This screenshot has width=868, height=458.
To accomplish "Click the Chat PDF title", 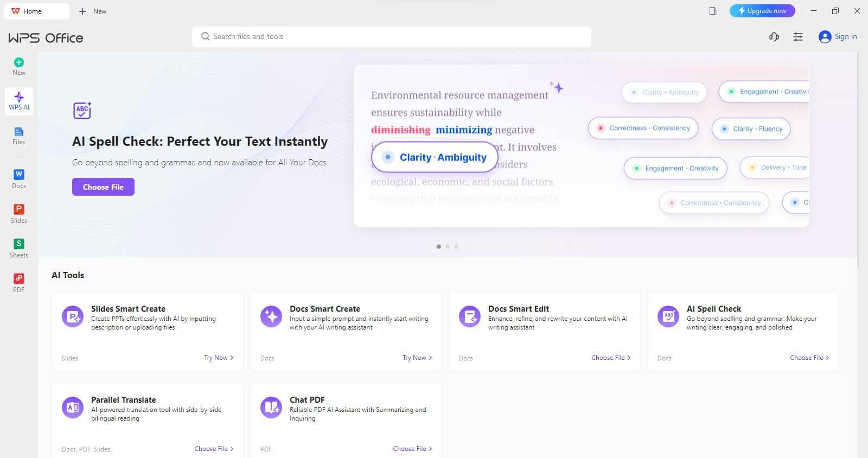I will click(307, 400).
